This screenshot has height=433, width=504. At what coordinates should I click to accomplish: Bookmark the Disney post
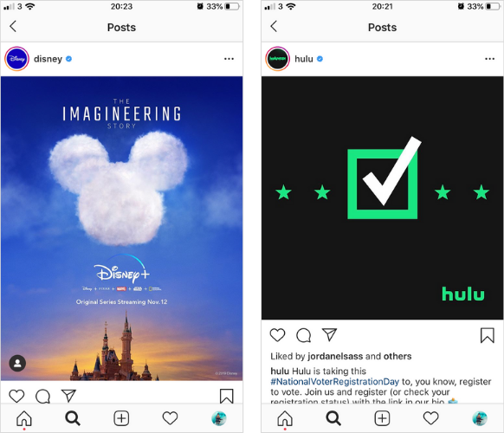pyautogui.click(x=226, y=396)
